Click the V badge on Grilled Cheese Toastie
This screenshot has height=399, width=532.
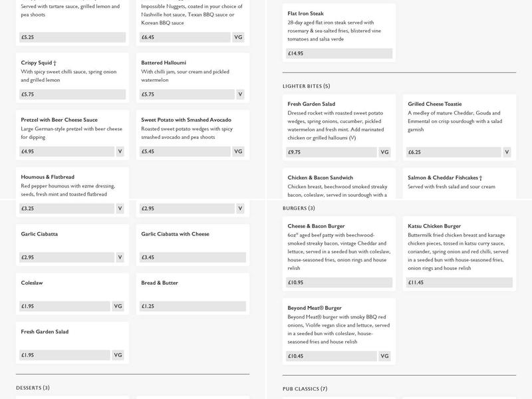[507, 152]
